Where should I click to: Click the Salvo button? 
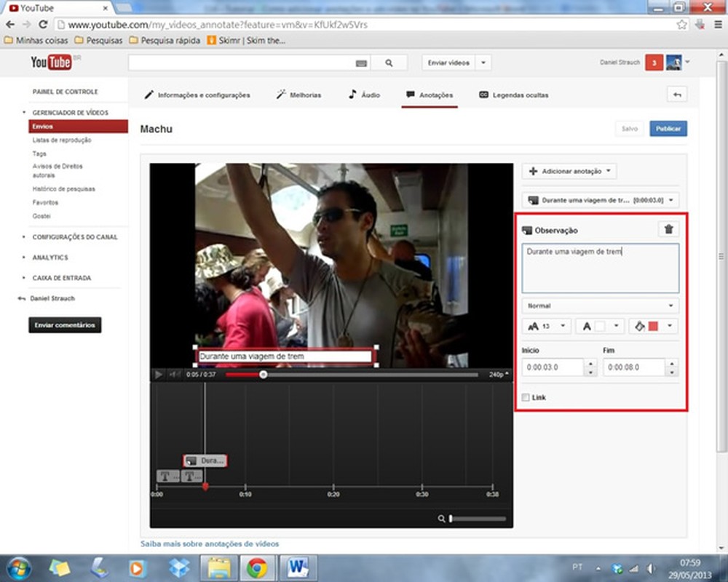(630, 129)
